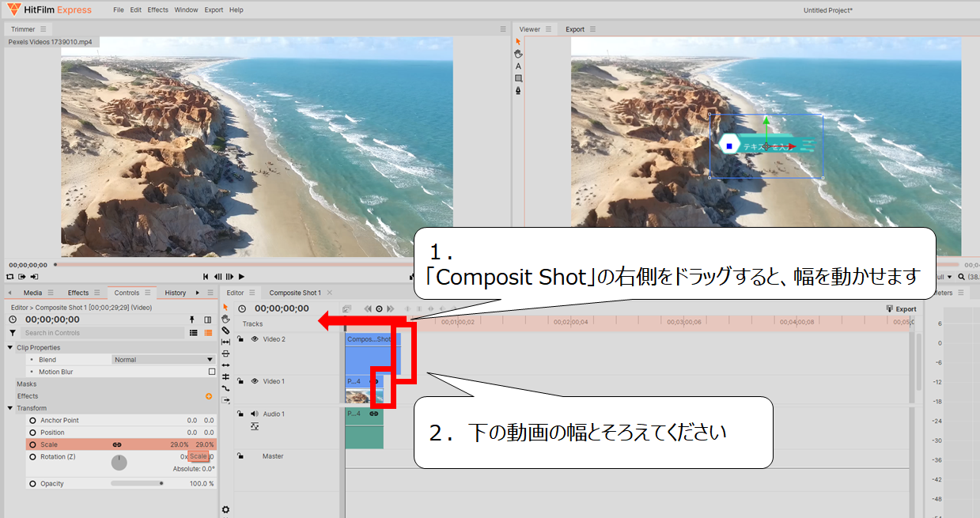The height and width of the screenshot is (518, 980).
Task: Select the Text tool in Viewer
Action: click(519, 66)
